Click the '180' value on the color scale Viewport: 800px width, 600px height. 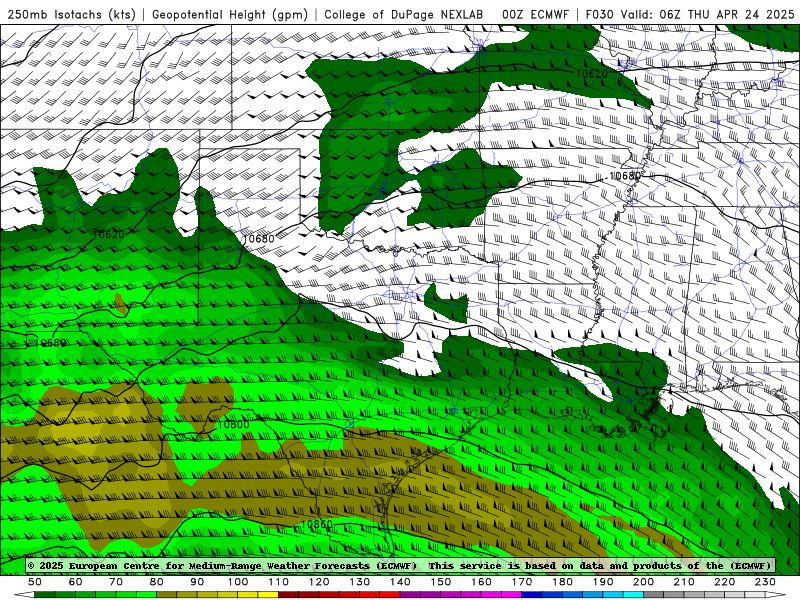(x=562, y=582)
